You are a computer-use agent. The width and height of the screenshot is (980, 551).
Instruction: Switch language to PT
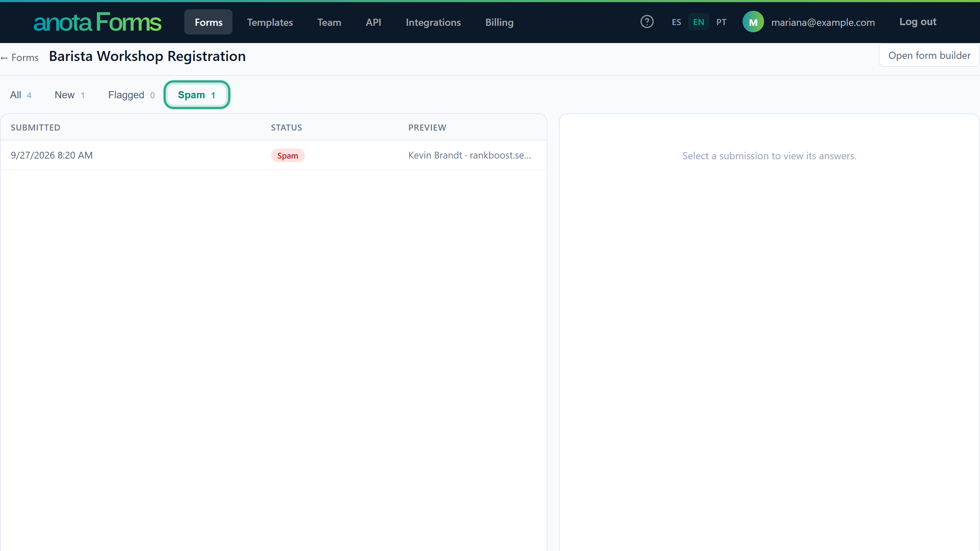pyautogui.click(x=721, y=22)
